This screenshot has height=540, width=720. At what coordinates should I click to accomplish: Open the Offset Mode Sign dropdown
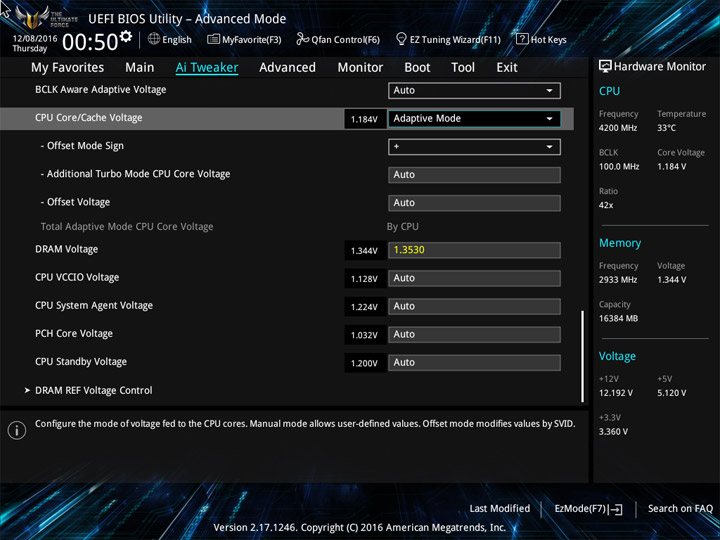click(x=474, y=147)
